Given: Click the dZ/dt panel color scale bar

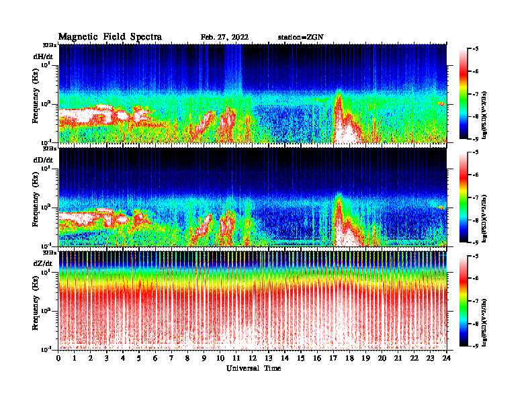Looking at the screenshot, I should tap(463, 301).
